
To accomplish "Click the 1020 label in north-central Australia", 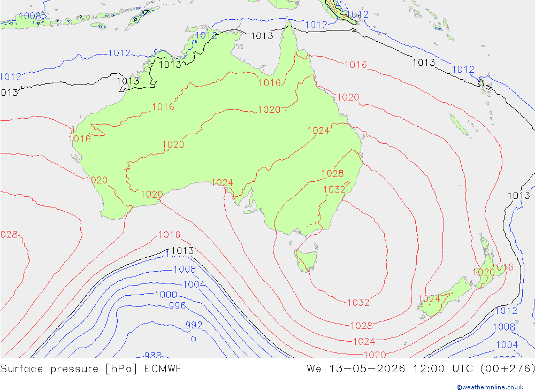I will pos(269,110).
